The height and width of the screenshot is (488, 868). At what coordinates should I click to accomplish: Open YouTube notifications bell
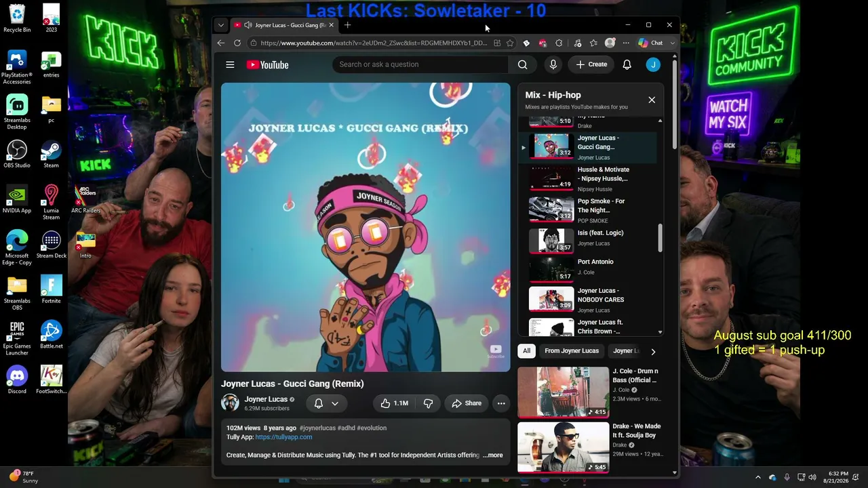[x=627, y=64]
